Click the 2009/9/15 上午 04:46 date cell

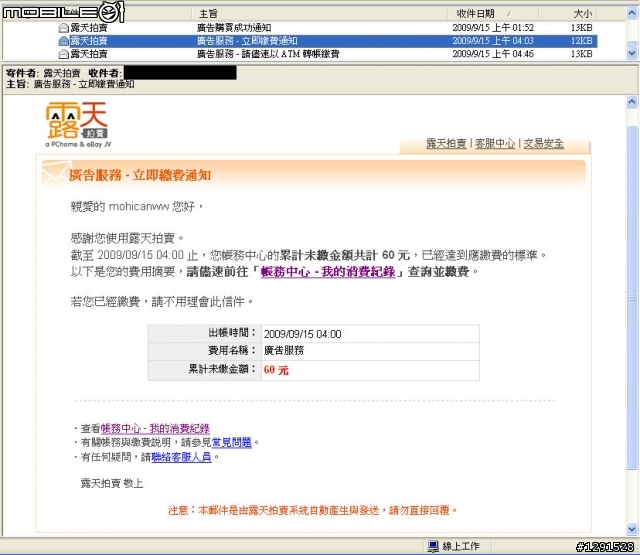[x=493, y=54]
